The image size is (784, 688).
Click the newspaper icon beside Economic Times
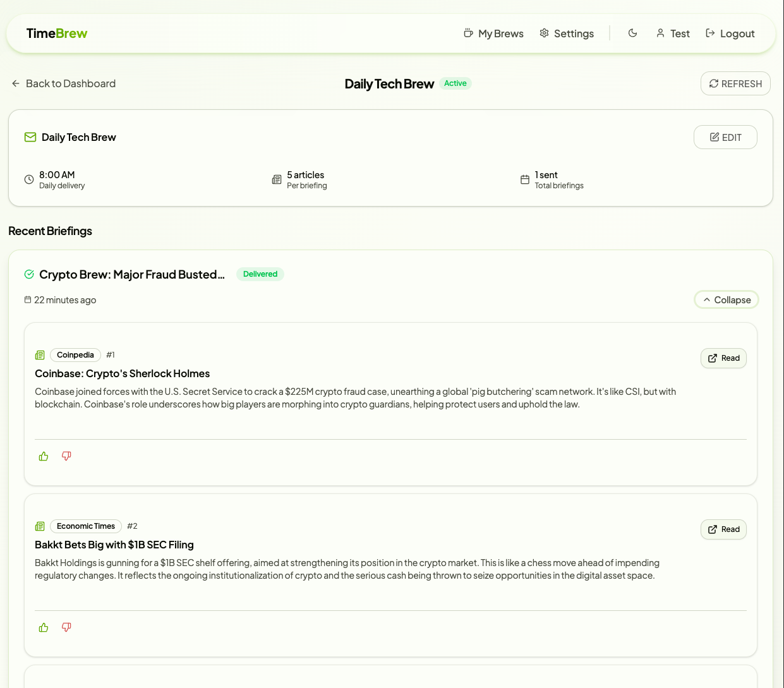40,526
